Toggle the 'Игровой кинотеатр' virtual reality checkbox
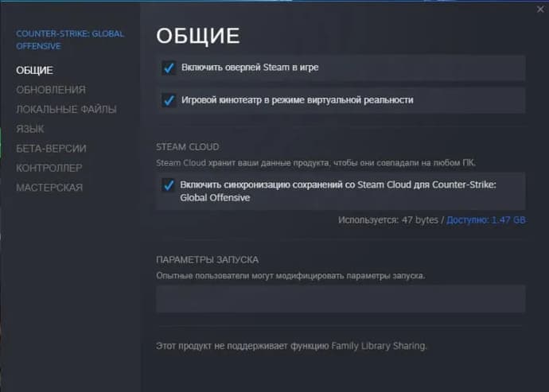 169,100
